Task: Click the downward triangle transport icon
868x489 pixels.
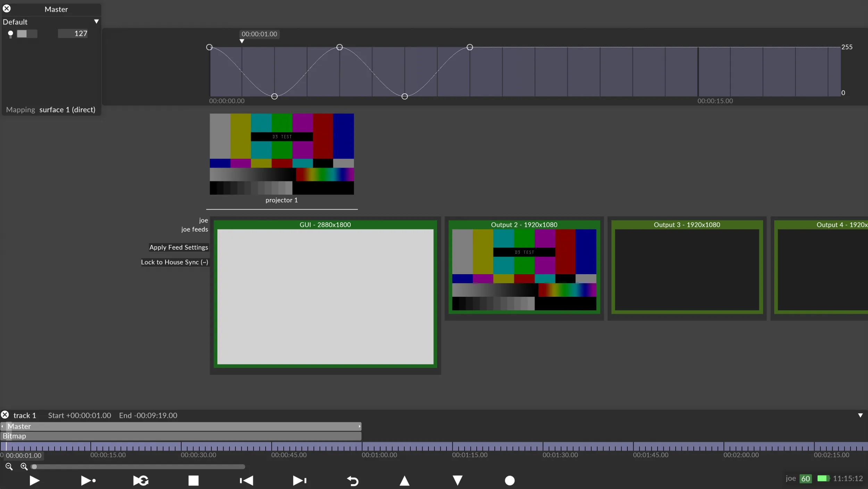Action: pyautogui.click(x=457, y=480)
